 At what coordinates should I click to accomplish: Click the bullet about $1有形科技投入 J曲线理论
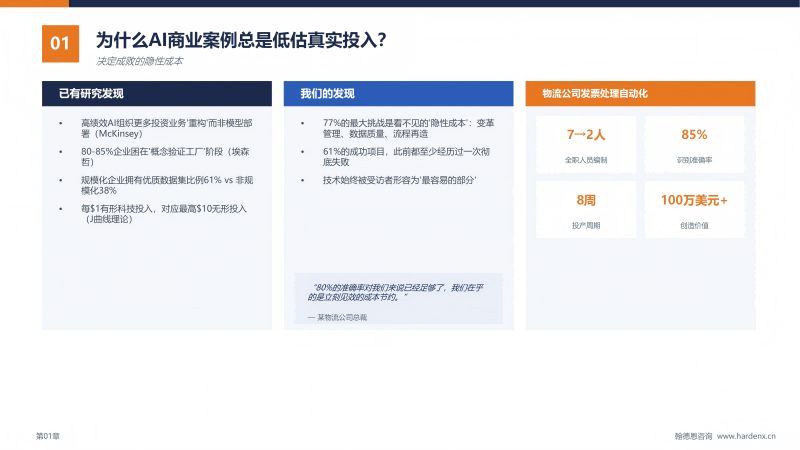[164, 214]
